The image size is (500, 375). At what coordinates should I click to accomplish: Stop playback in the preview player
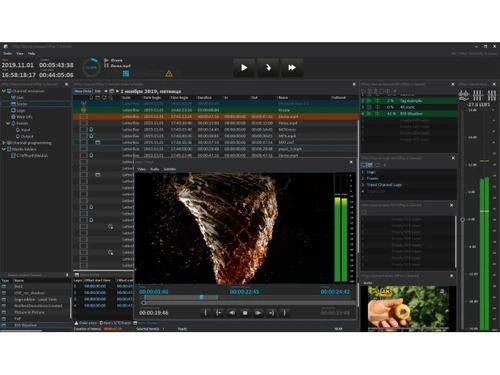245,313
